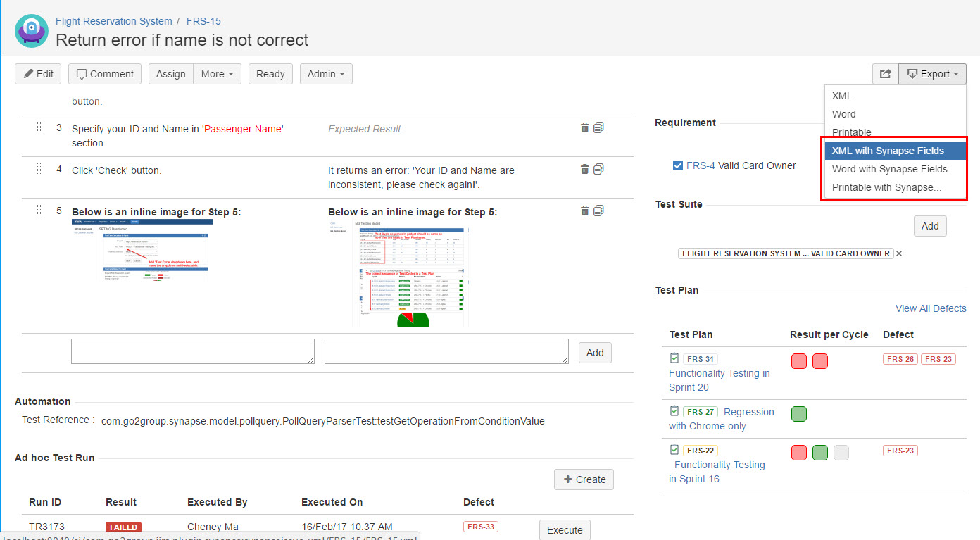The height and width of the screenshot is (540, 980).
Task: Remove the Valid Card Owner test suite tag
Action: coord(899,253)
